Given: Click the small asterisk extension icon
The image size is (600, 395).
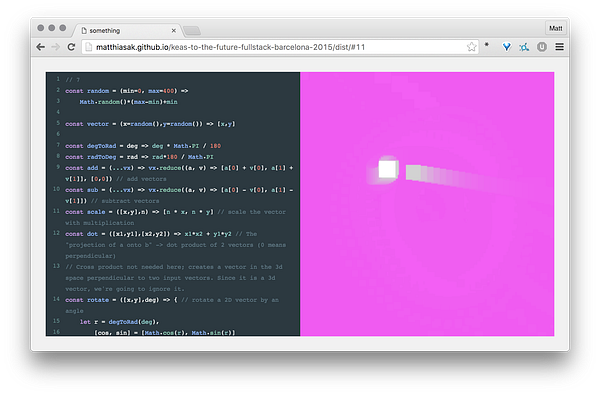Looking at the screenshot, I should pyautogui.click(x=487, y=45).
